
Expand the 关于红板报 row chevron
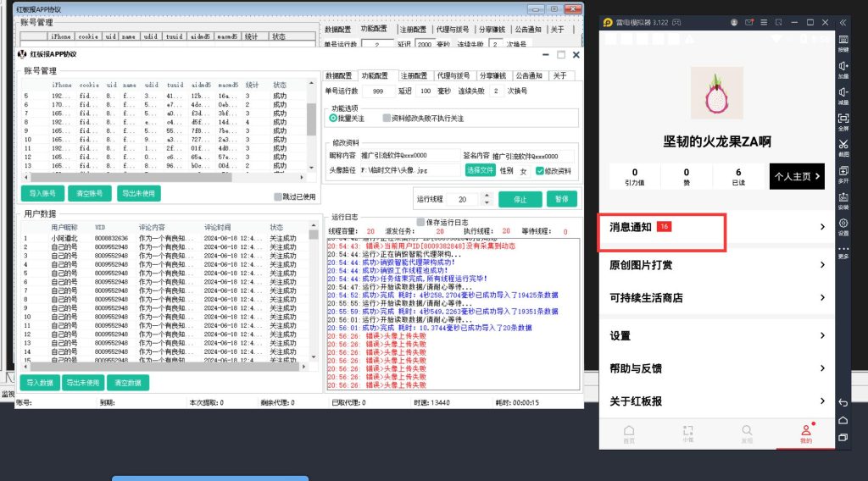(x=822, y=401)
